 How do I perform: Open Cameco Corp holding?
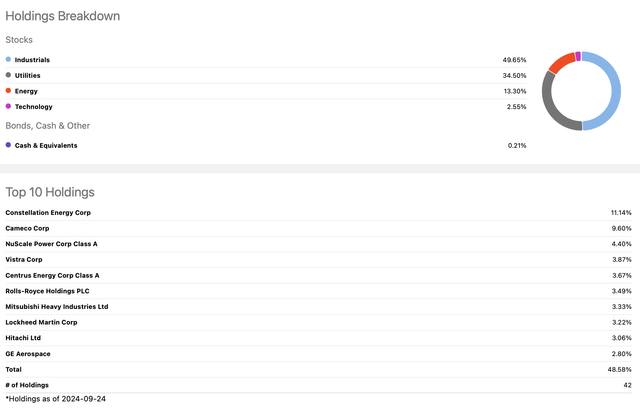point(27,228)
